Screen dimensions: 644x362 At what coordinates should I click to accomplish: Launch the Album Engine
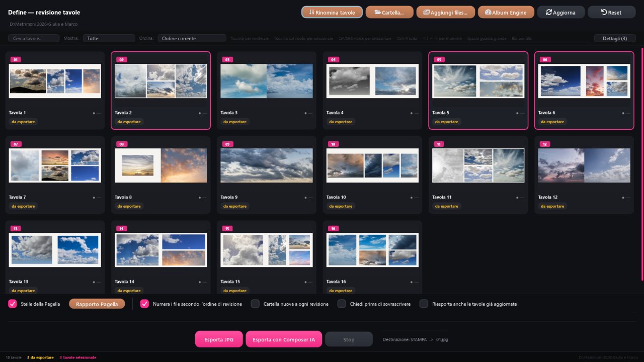pyautogui.click(x=506, y=12)
